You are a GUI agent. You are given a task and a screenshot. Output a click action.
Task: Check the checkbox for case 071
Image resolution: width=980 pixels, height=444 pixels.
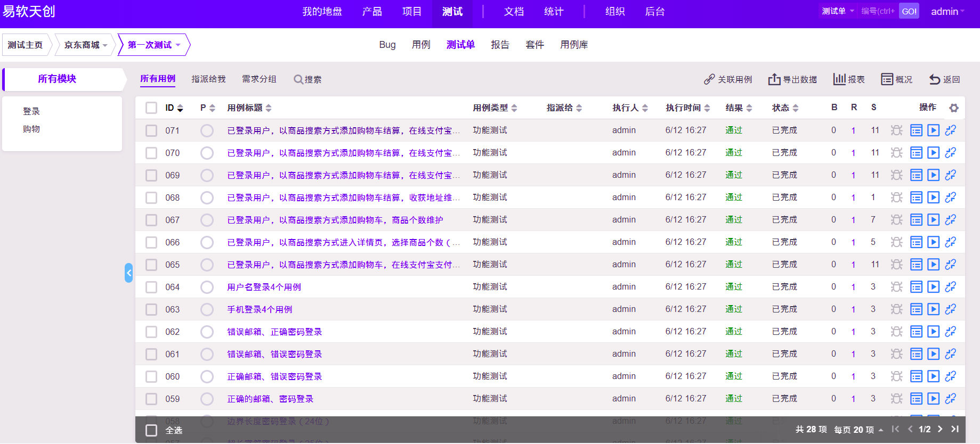151,130
